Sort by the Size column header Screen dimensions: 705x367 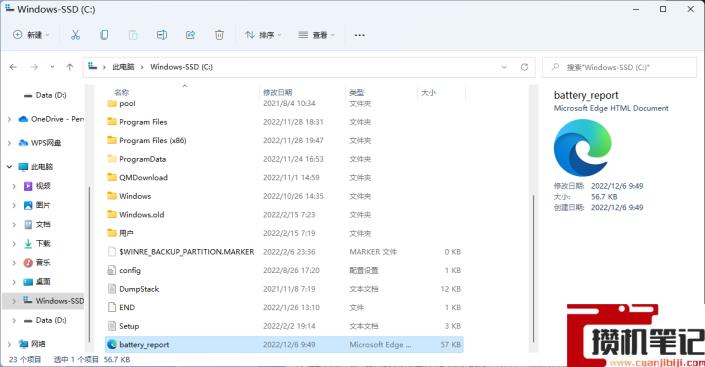[428, 92]
